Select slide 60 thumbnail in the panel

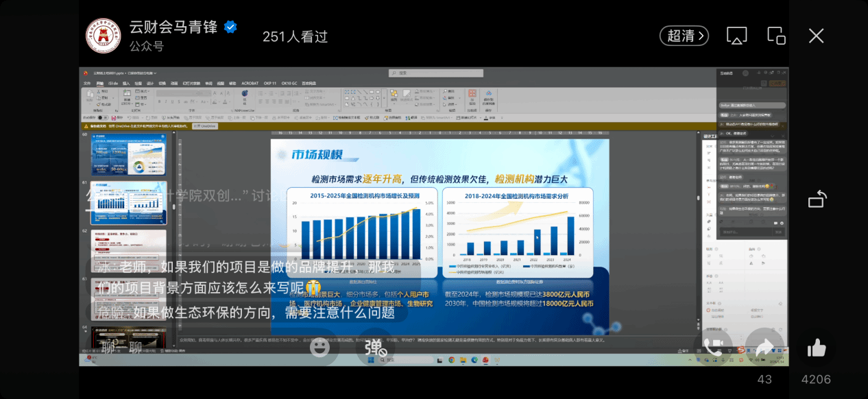click(128, 154)
